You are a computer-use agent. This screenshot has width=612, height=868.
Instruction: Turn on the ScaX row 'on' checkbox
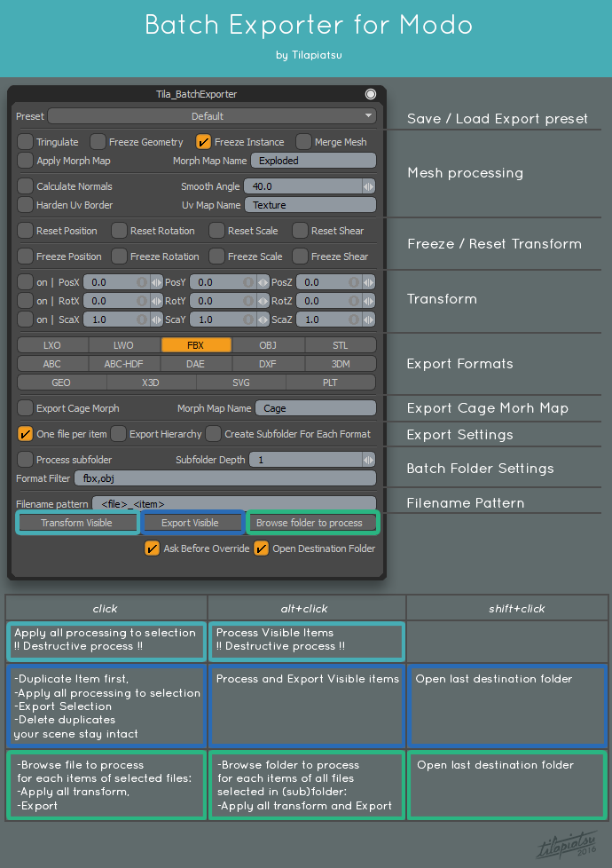[25, 320]
